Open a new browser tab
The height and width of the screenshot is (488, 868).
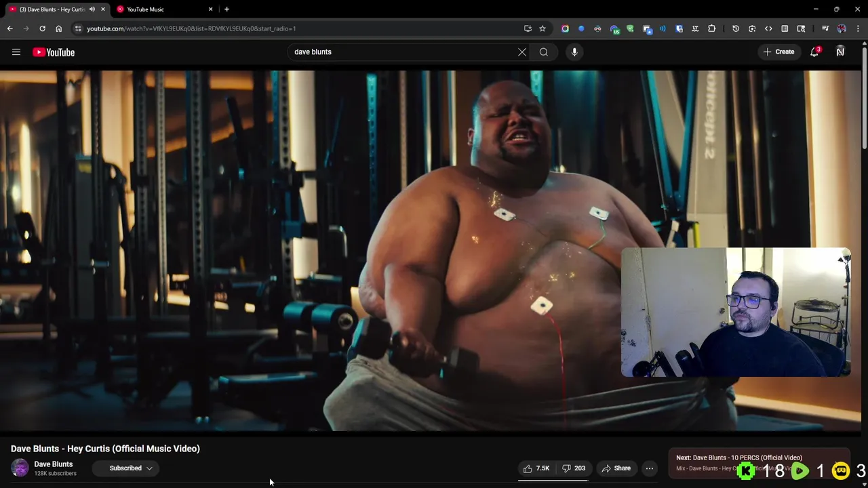point(226,9)
